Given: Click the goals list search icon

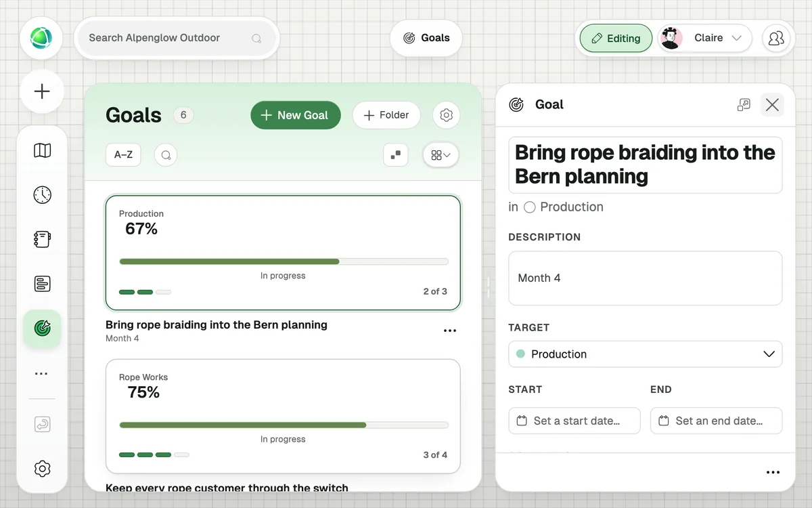Looking at the screenshot, I should pyautogui.click(x=166, y=155).
